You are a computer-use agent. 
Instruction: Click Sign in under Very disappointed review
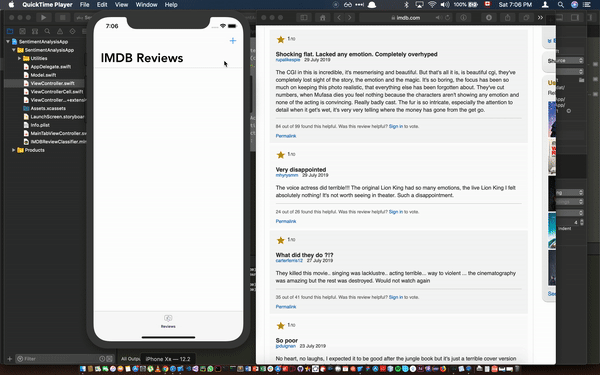click(396, 212)
